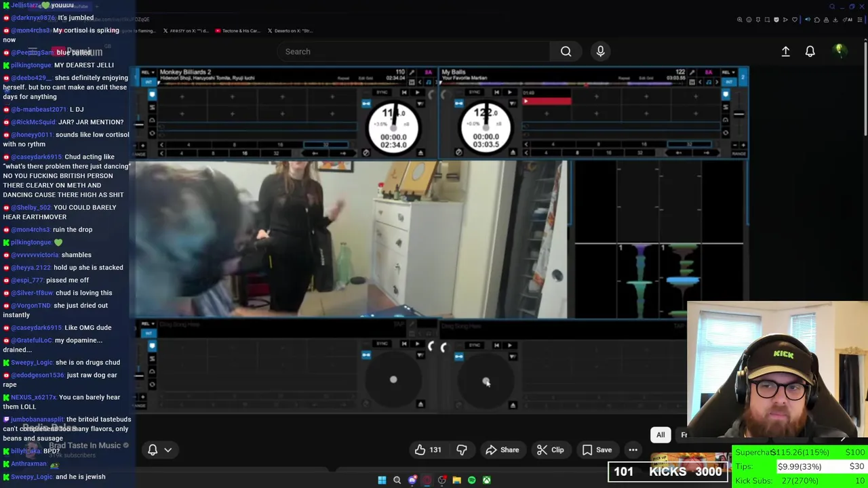Open the Windows Start menu
Image resolution: width=868 pixels, height=488 pixels.
[x=382, y=480]
